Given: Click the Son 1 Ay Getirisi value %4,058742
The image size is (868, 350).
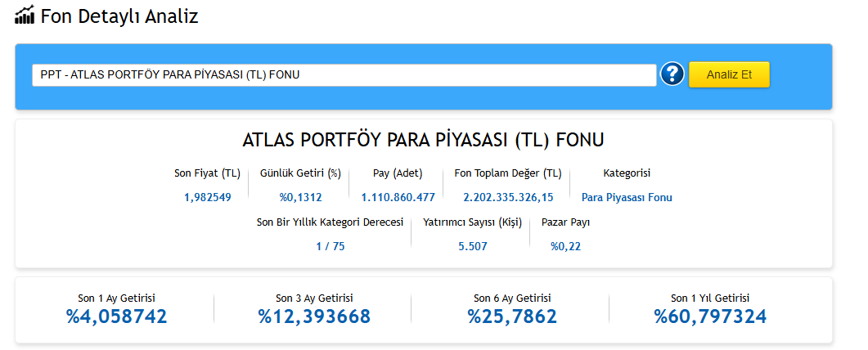Looking at the screenshot, I should 116,316.
